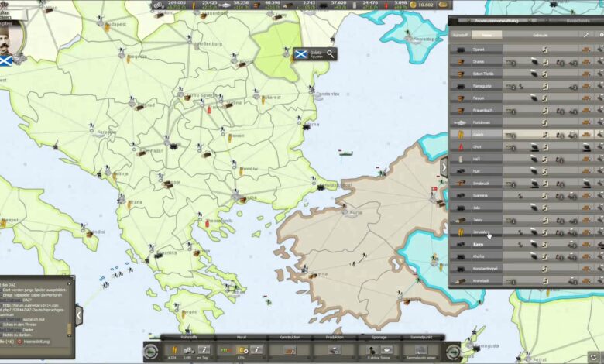Screen dimensions: 604x364
Task: Select the Kronstadt province row
Action: pyautogui.click(x=527, y=281)
